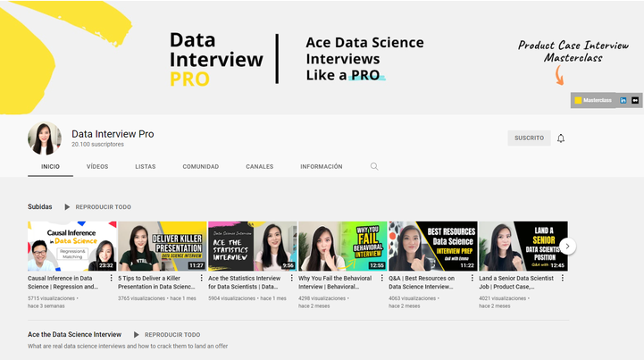The image size is (644, 360).
Task: Open the Causal Inference in Data Science thumbnail
Action: click(x=71, y=247)
